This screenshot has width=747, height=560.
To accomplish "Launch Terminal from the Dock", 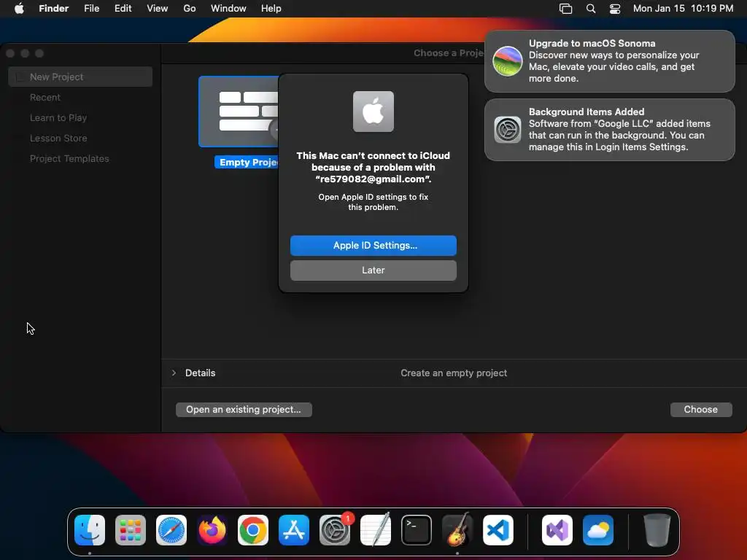I will click(417, 530).
